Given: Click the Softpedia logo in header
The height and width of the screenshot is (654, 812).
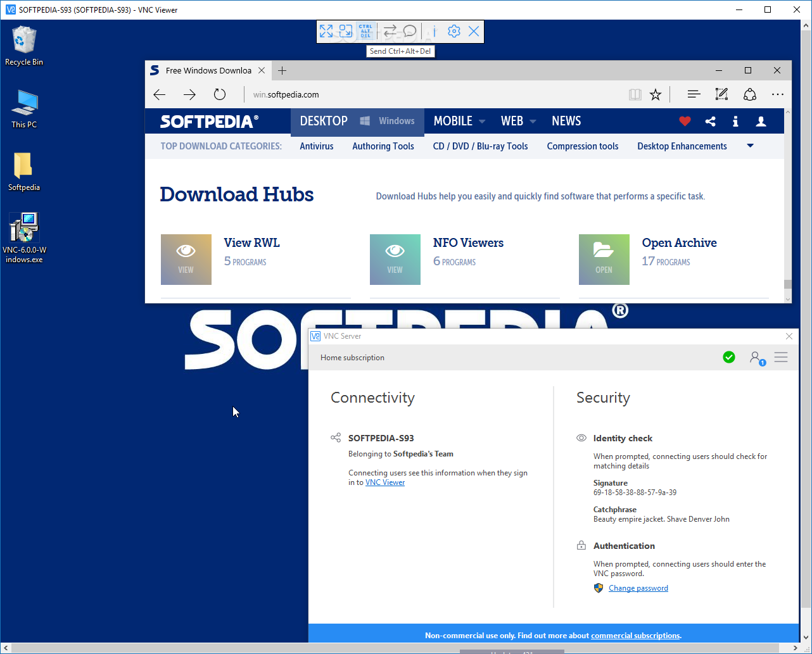Looking at the screenshot, I should [x=209, y=121].
